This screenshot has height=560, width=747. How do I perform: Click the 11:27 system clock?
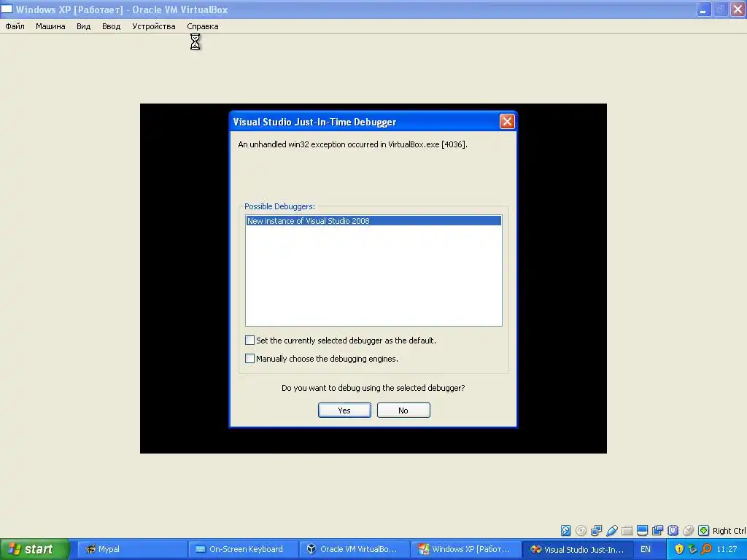pyautogui.click(x=727, y=549)
